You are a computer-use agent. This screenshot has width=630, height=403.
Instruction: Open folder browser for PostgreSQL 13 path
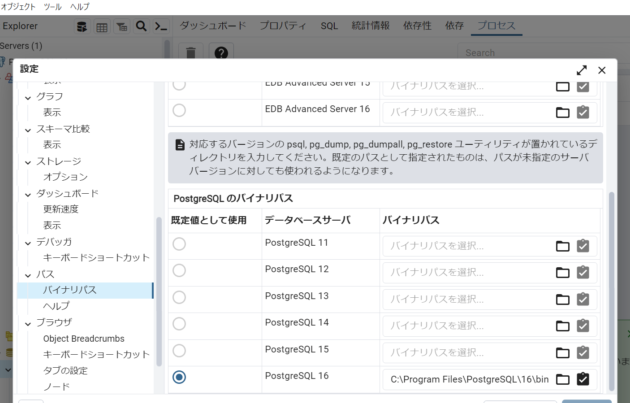click(x=562, y=299)
